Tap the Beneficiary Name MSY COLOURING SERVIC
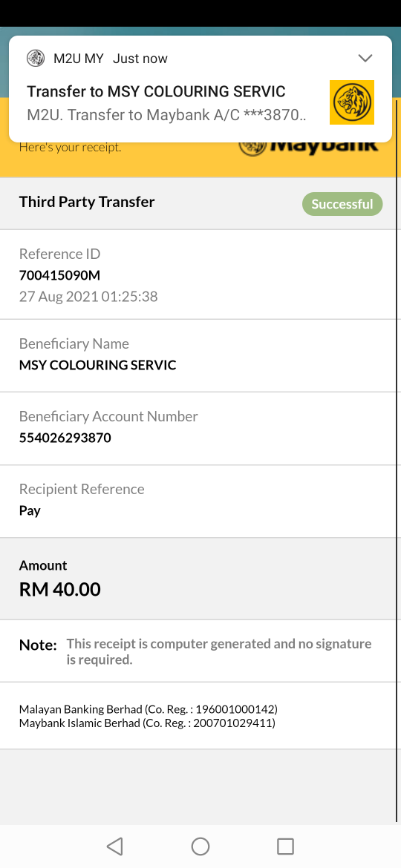This screenshot has width=401, height=868. click(97, 365)
